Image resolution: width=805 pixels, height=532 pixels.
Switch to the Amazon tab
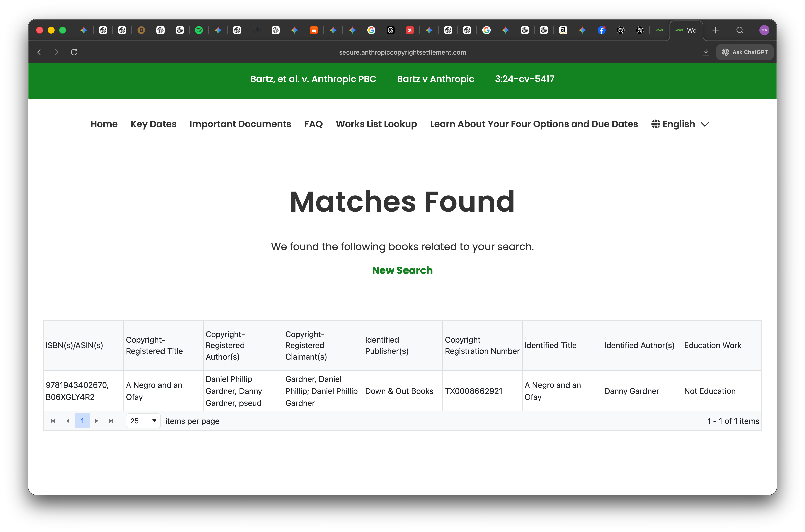tap(563, 30)
